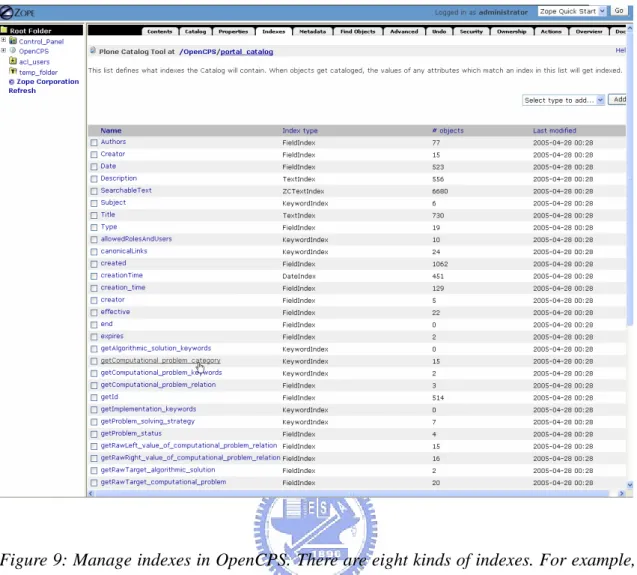This screenshot has height=575, width=637.
Task: Open the Ownership tab
Action: point(511,31)
